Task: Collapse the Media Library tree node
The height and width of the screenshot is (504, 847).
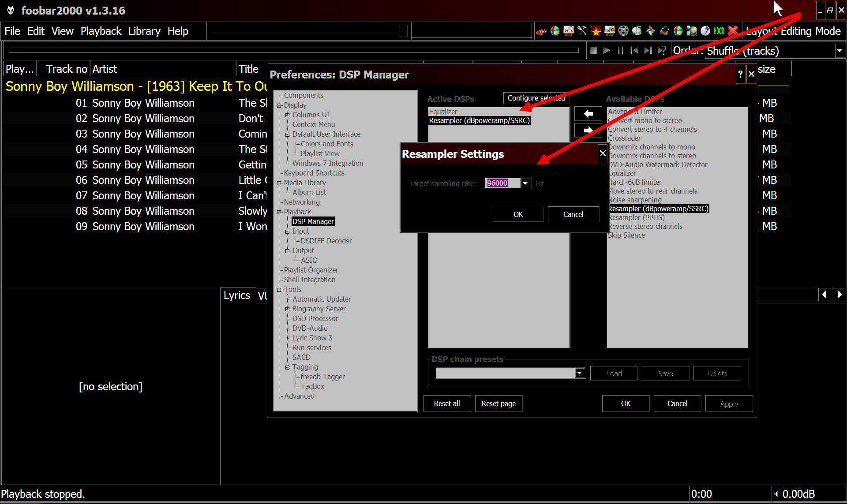Action: (x=279, y=183)
